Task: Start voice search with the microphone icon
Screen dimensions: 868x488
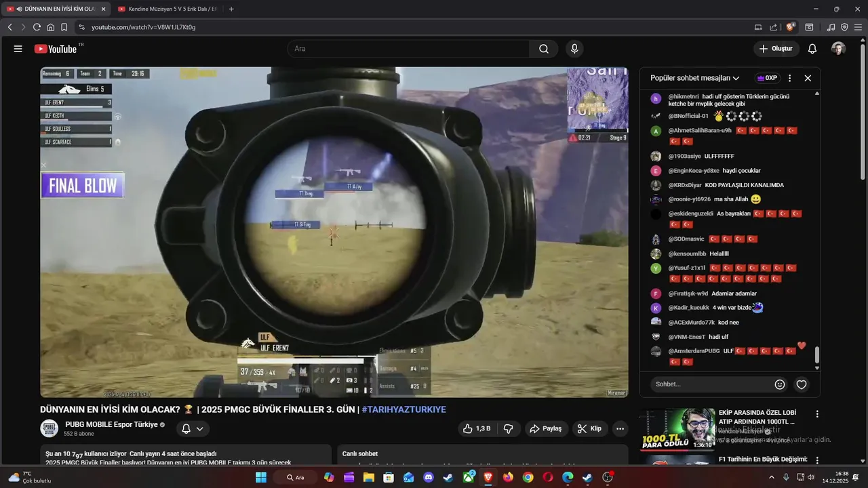Action: (x=574, y=49)
